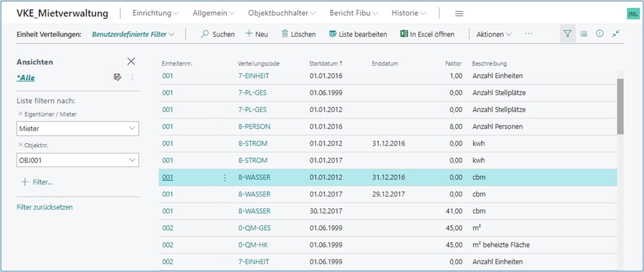Switch list layout with the list view icon
This screenshot has width=644, height=272.
point(584,34)
